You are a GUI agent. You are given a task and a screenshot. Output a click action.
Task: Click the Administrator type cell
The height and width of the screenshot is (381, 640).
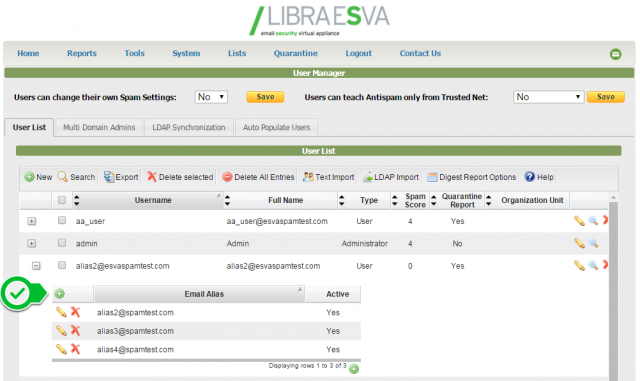(364, 243)
